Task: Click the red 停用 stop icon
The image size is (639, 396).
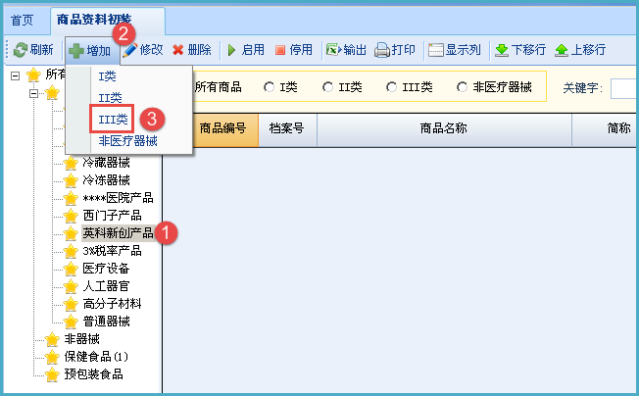Action: click(280, 50)
